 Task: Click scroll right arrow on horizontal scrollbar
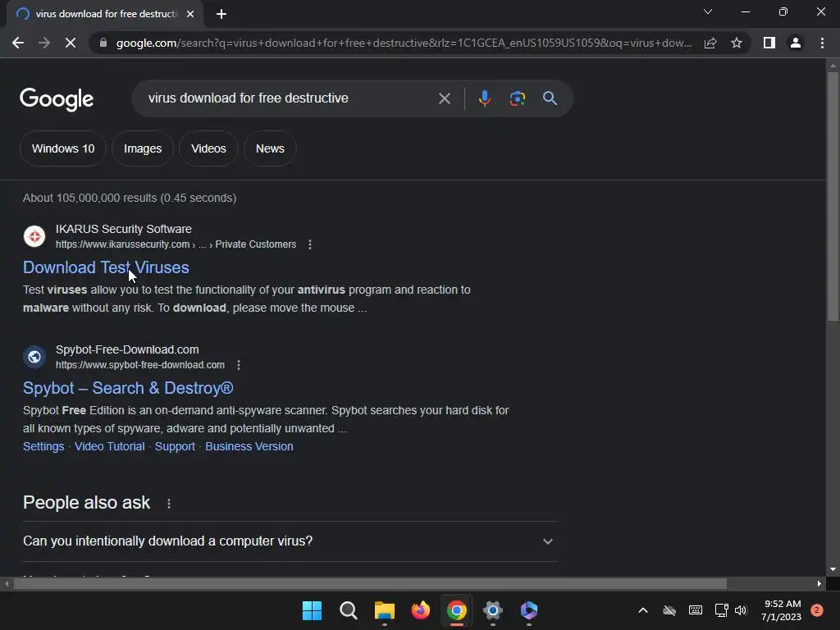819,584
